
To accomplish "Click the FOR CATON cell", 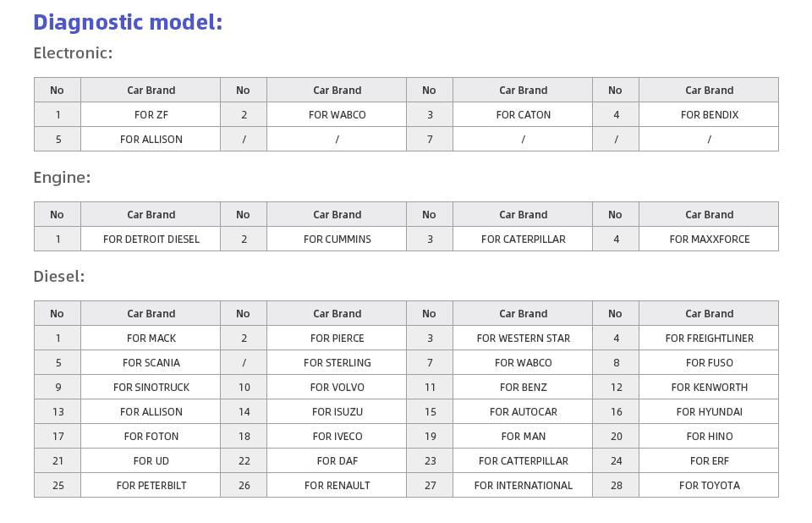I will tap(523, 114).
